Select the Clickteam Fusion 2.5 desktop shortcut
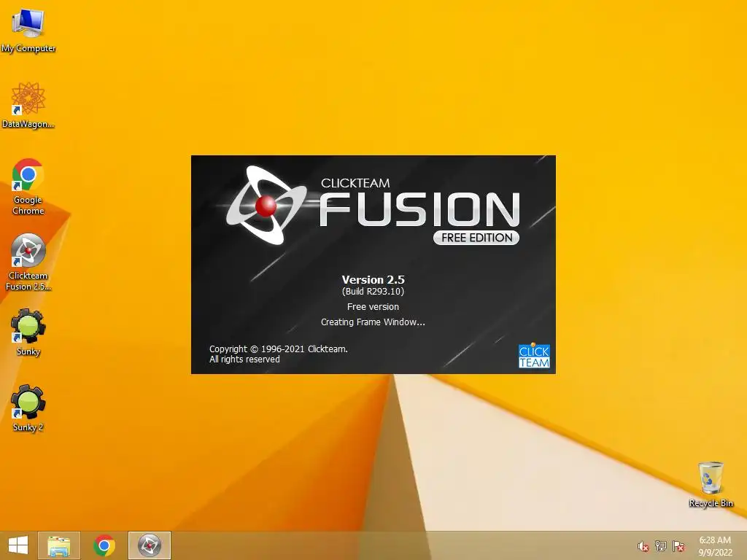The height and width of the screenshot is (560, 747). pos(28,262)
